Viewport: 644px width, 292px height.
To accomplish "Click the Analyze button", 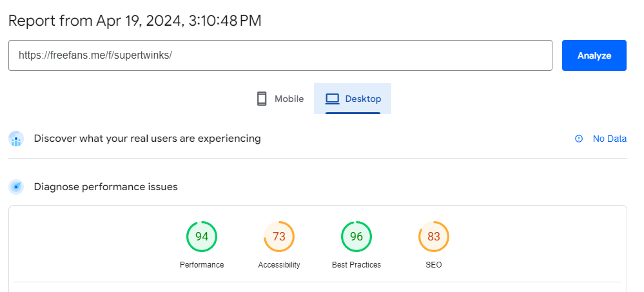I will pyautogui.click(x=594, y=55).
